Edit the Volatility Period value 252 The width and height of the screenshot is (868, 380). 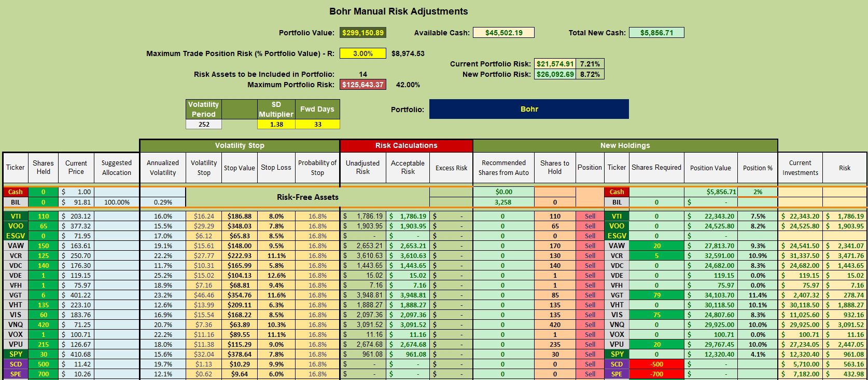point(204,125)
